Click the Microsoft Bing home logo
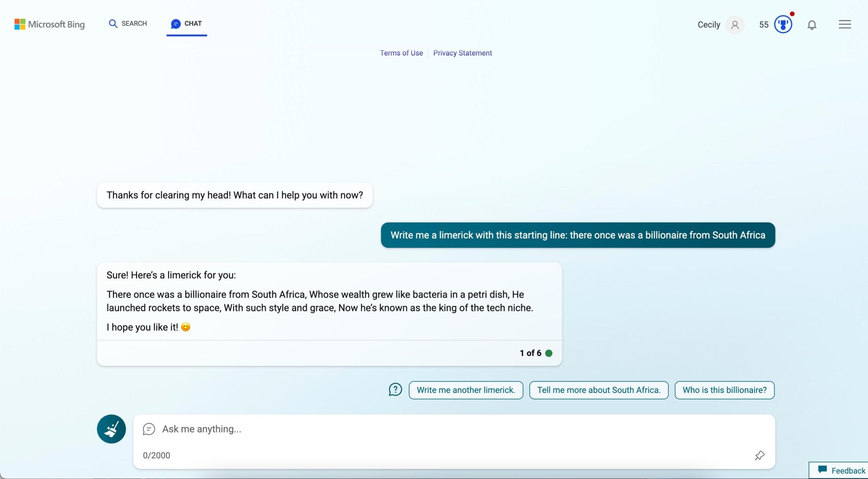This screenshot has width=868, height=479. click(50, 24)
